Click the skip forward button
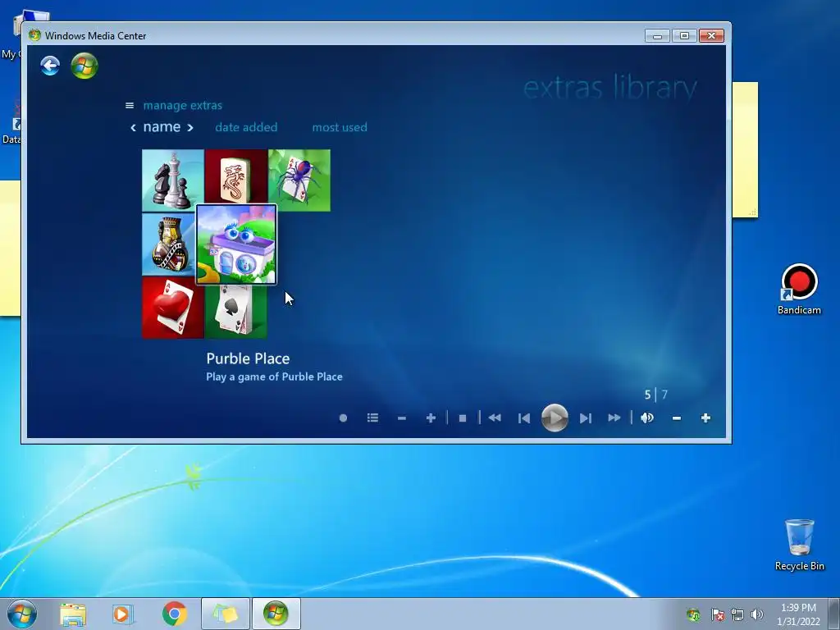The image size is (840, 630). click(x=586, y=418)
